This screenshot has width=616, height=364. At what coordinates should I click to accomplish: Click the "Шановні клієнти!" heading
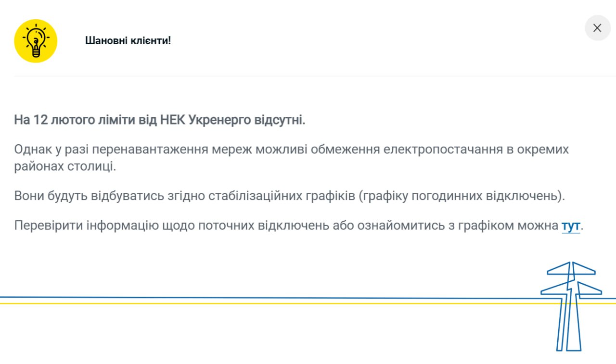[128, 41]
